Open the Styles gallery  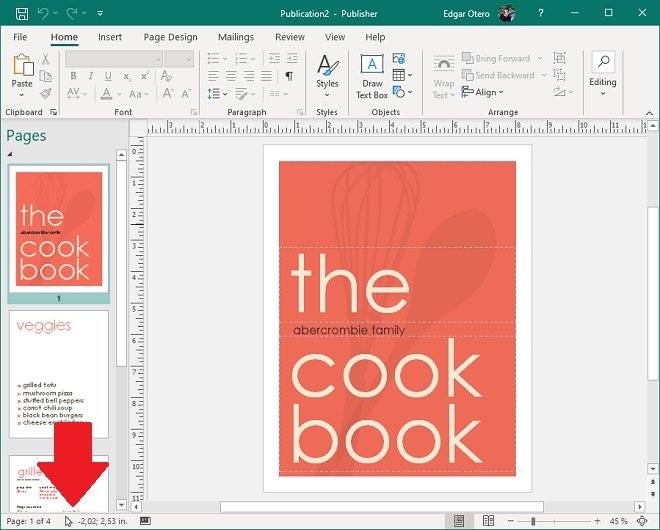[327, 76]
